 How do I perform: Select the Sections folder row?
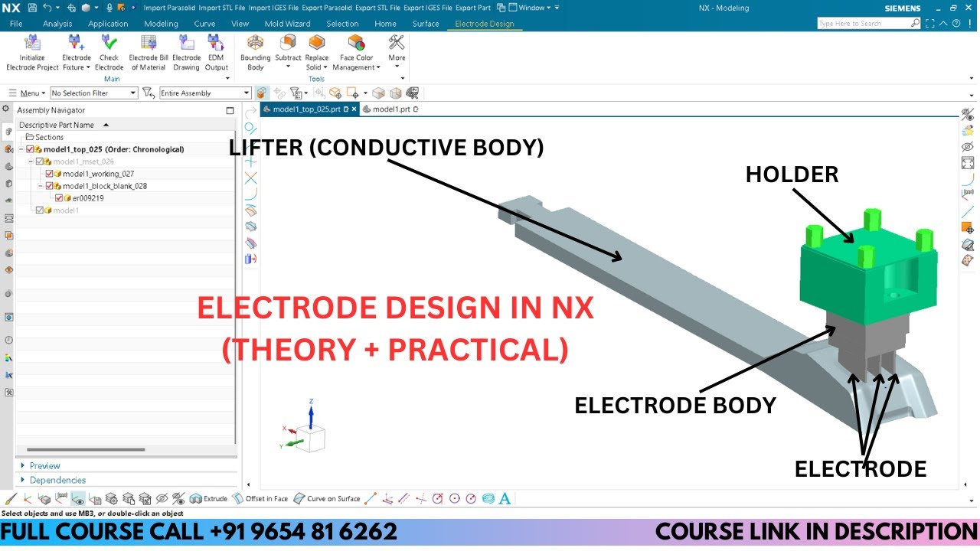pyautogui.click(x=126, y=137)
